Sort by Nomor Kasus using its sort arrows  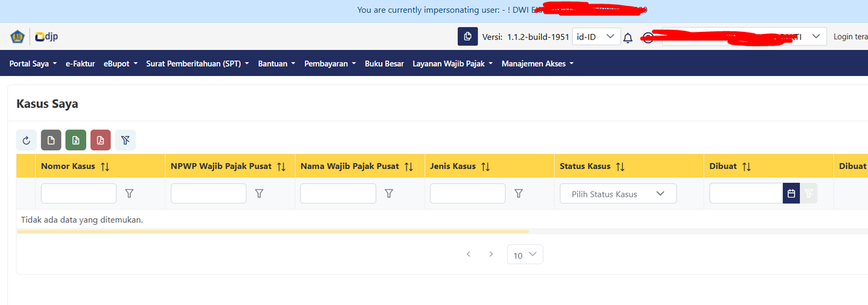pyautogui.click(x=105, y=166)
